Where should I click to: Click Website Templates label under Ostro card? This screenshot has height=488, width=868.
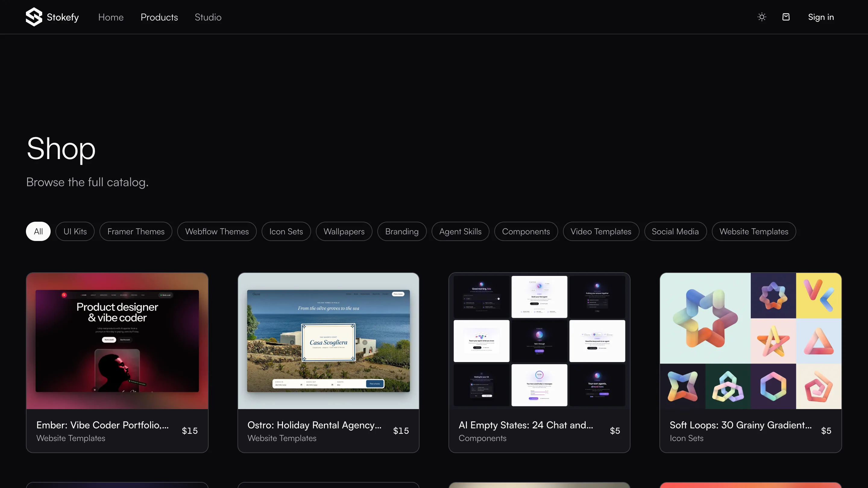[282, 438]
